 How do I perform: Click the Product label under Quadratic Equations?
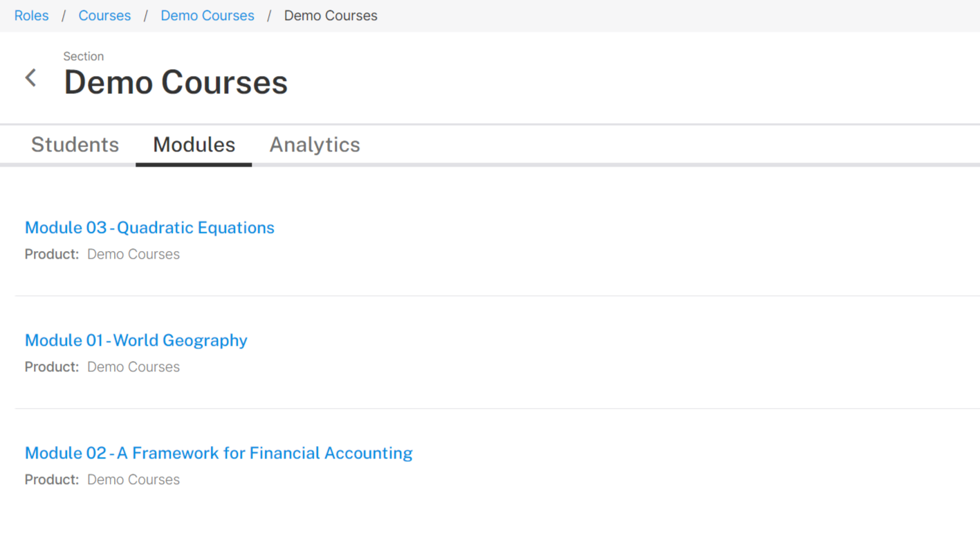[52, 254]
